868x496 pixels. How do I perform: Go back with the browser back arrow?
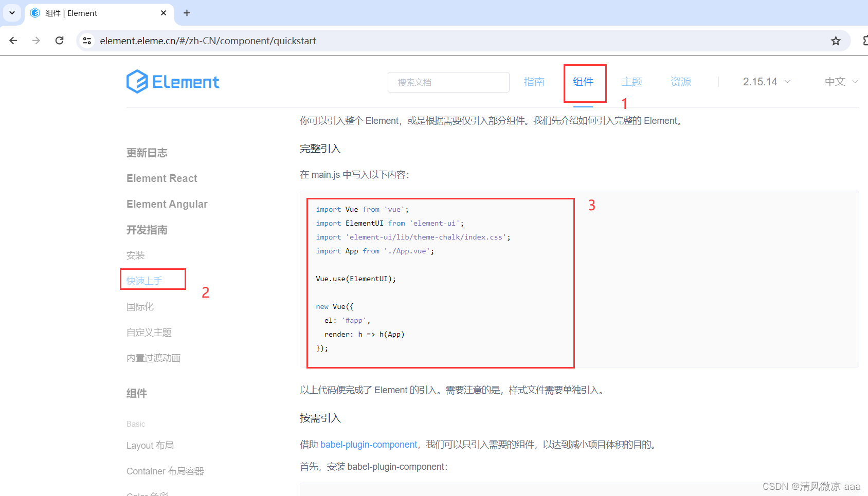click(13, 41)
